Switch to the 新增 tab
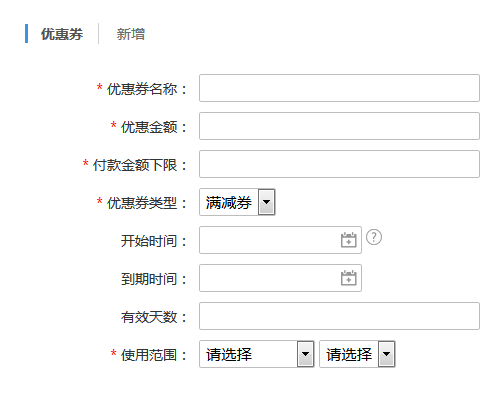Image resolution: width=499 pixels, height=398 pixels. [x=131, y=34]
